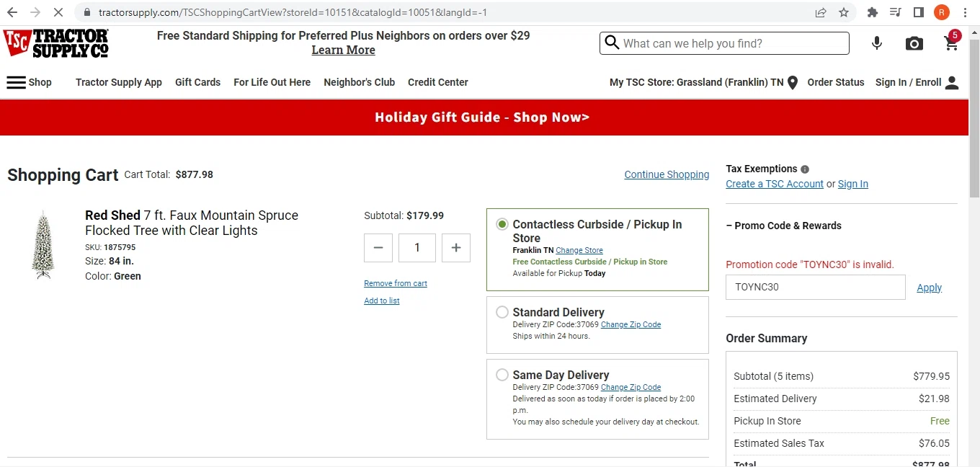This screenshot has width=980, height=467.
Task: Activate microphone voice search icon
Action: (x=877, y=43)
